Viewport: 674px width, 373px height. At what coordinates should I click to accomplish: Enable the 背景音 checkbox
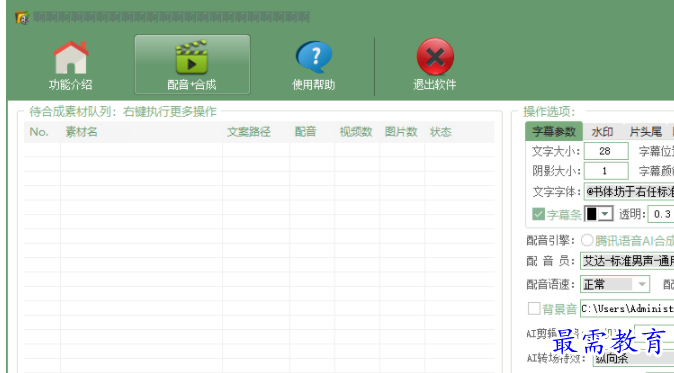pyautogui.click(x=534, y=308)
